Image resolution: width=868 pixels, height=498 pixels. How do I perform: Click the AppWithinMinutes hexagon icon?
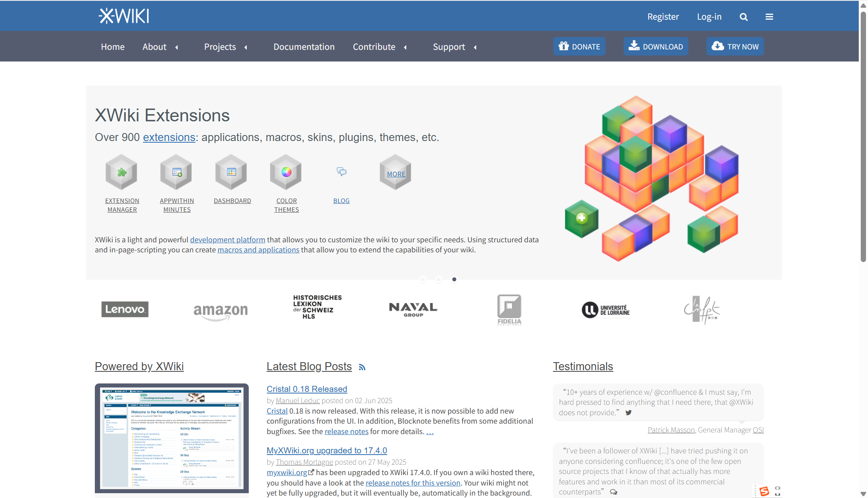(176, 172)
